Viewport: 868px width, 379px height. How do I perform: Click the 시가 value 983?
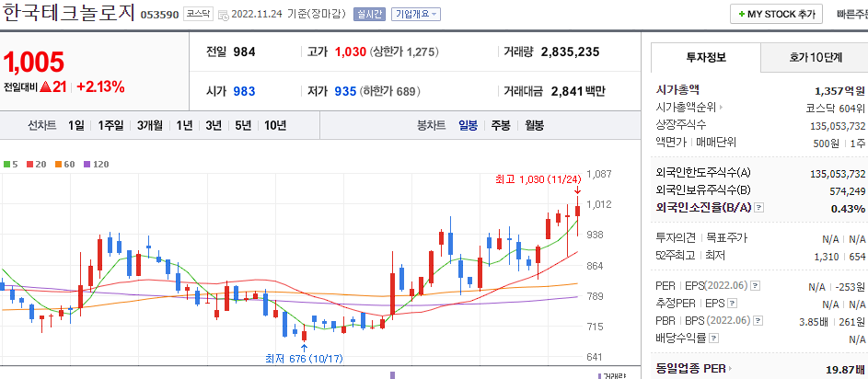point(244,91)
